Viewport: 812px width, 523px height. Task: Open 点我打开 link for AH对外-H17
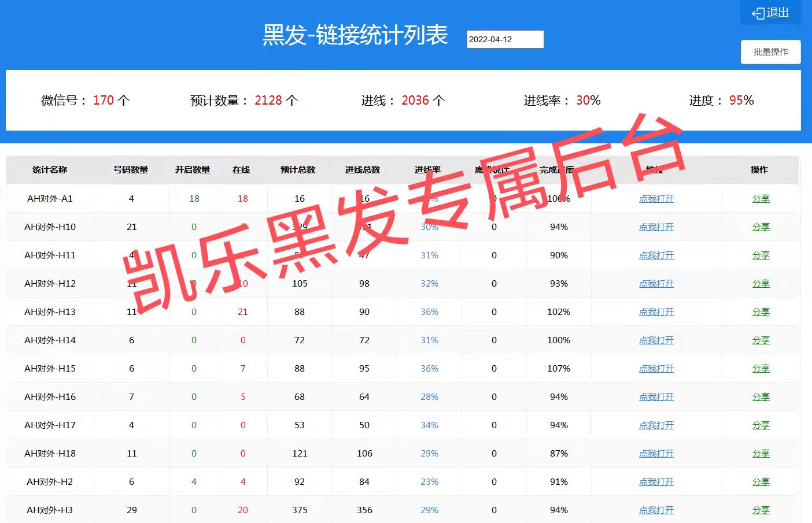pyautogui.click(x=656, y=425)
